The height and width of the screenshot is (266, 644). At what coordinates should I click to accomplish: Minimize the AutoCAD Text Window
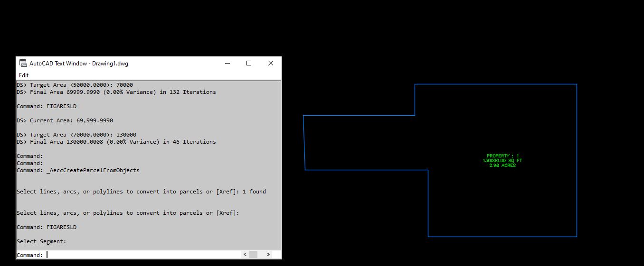point(227,63)
